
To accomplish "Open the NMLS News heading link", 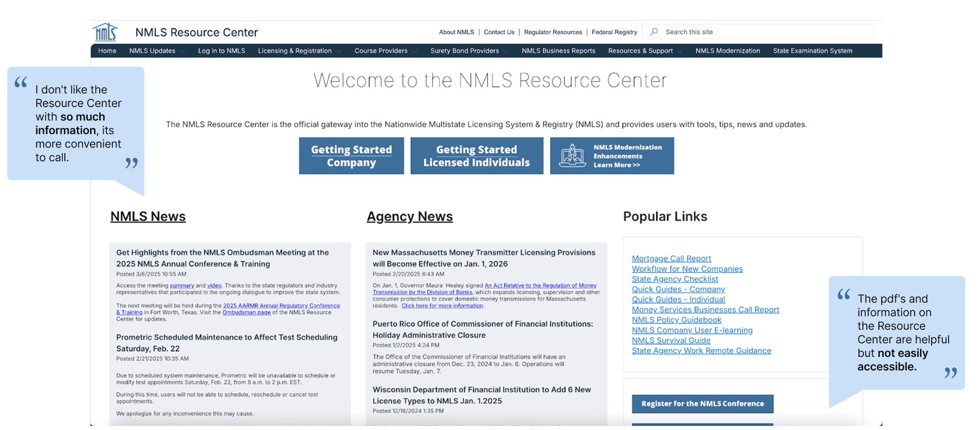I will click(148, 216).
